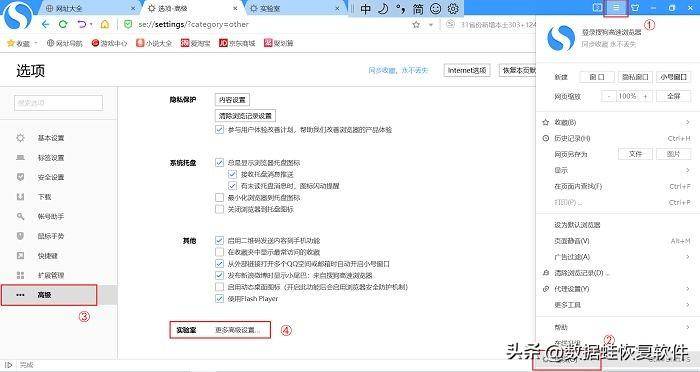This screenshot has width=700, height=372.
Task: Click the 扩展管理 grid icon in sidebar
Action: [x=21, y=275]
